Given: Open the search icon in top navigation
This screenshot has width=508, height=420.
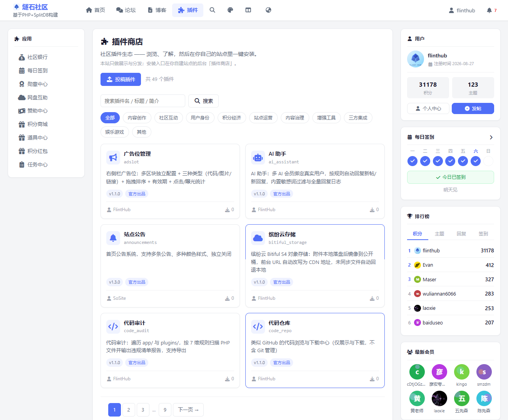Looking at the screenshot, I should pyautogui.click(x=212, y=10).
